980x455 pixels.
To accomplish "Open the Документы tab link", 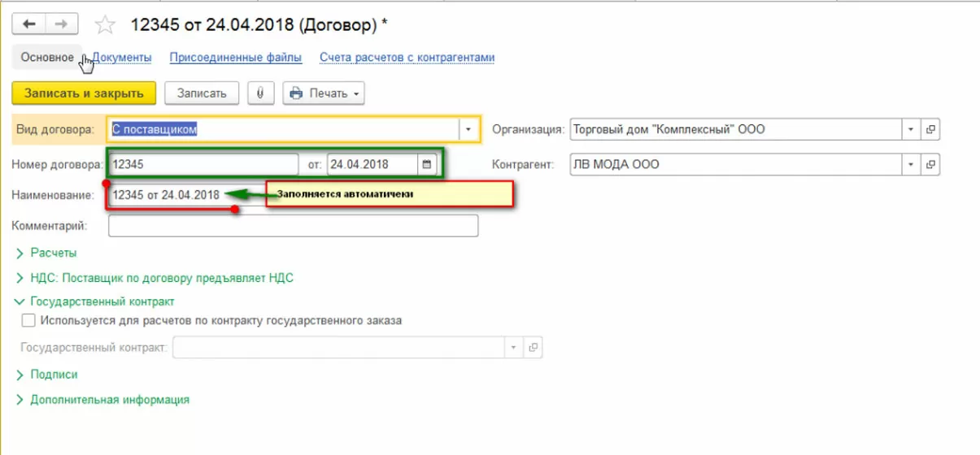I will pyautogui.click(x=122, y=58).
